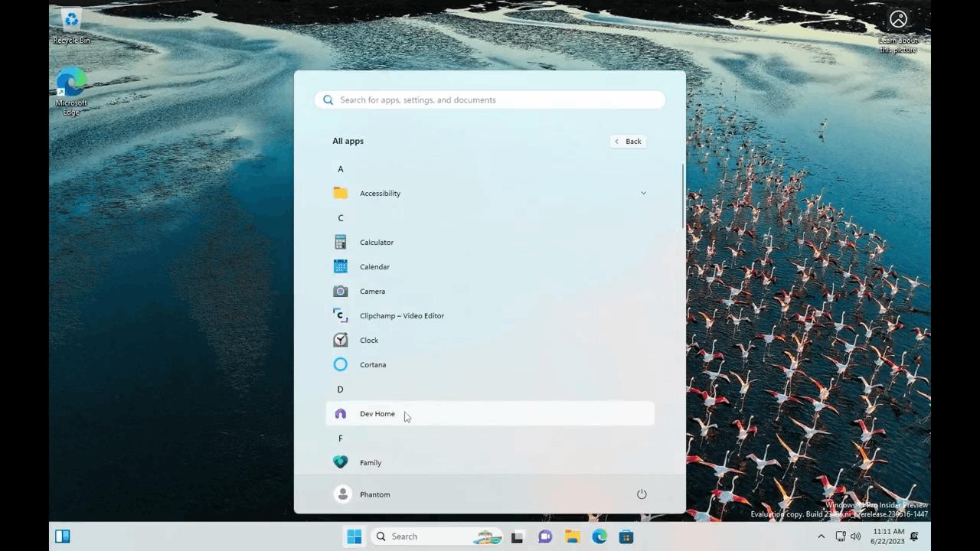Jump to letter C section header
Image resolution: width=980 pixels, height=551 pixels.
pyautogui.click(x=341, y=217)
